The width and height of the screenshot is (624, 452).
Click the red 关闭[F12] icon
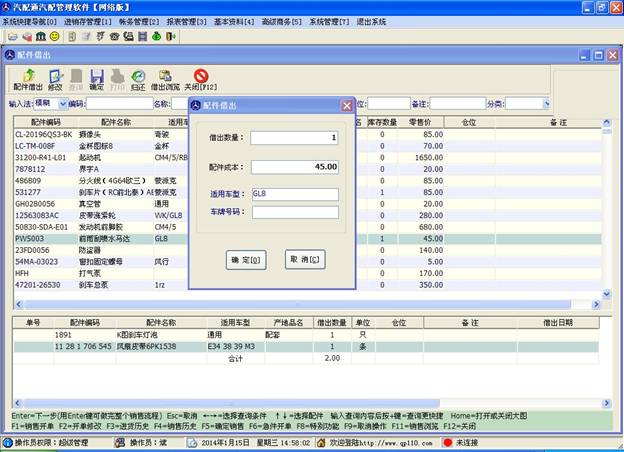pos(201,79)
